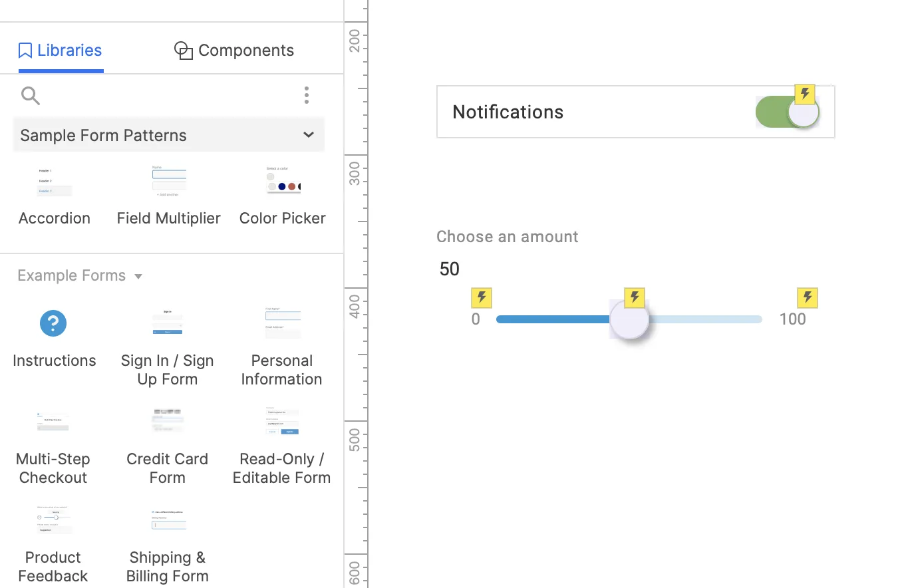Click the amount slider's round thumb
Screen dimensions: 898x588
point(629,319)
